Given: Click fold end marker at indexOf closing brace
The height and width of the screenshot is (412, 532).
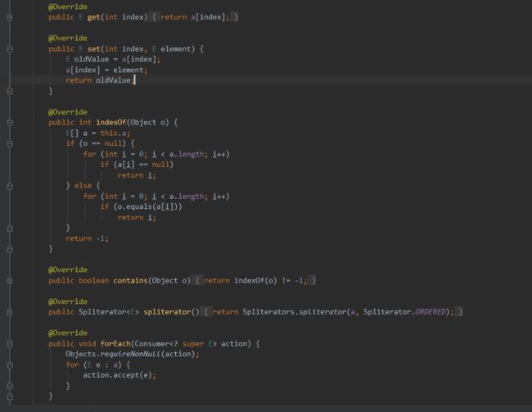Looking at the screenshot, I should tap(10, 249).
